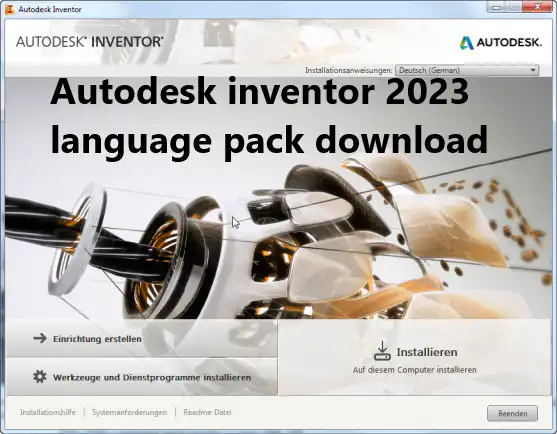
Task: Click the Inventor title bar app icon
Action: pyautogui.click(x=10, y=9)
